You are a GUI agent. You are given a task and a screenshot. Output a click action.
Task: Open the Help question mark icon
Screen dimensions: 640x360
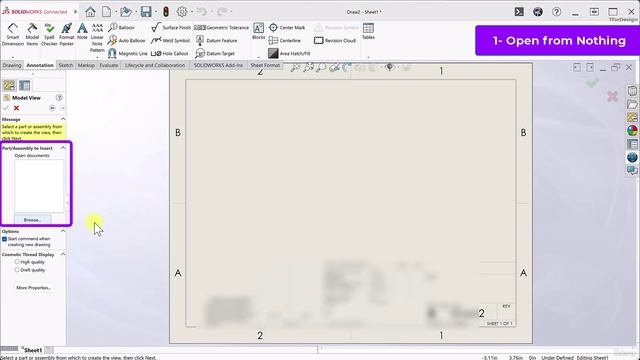556,12
